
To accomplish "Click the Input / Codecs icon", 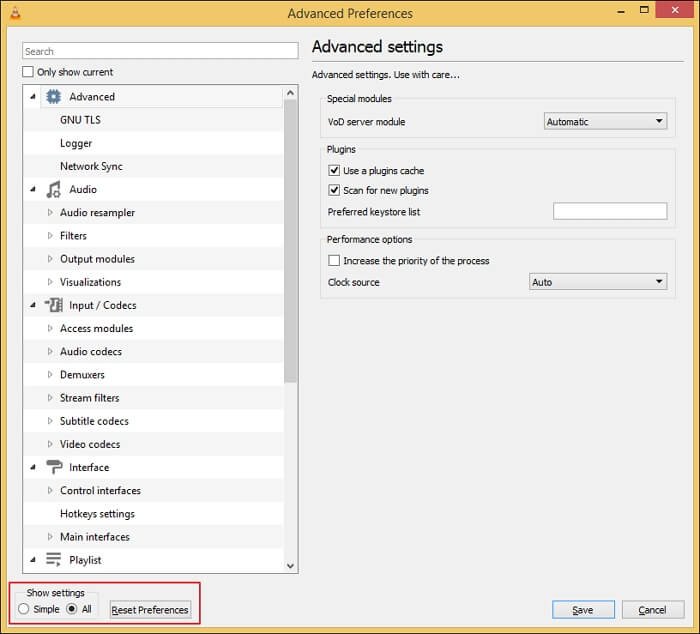I will [x=54, y=305].
